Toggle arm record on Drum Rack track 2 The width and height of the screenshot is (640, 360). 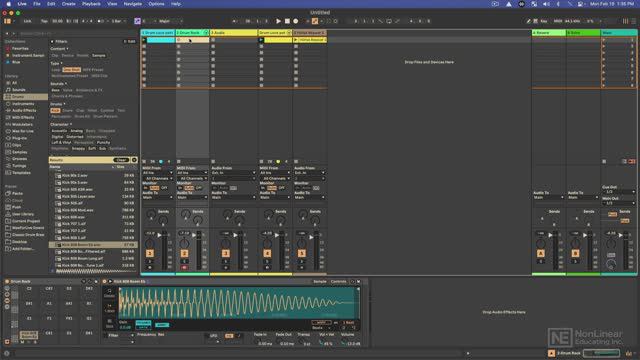[x=184, y=267]
